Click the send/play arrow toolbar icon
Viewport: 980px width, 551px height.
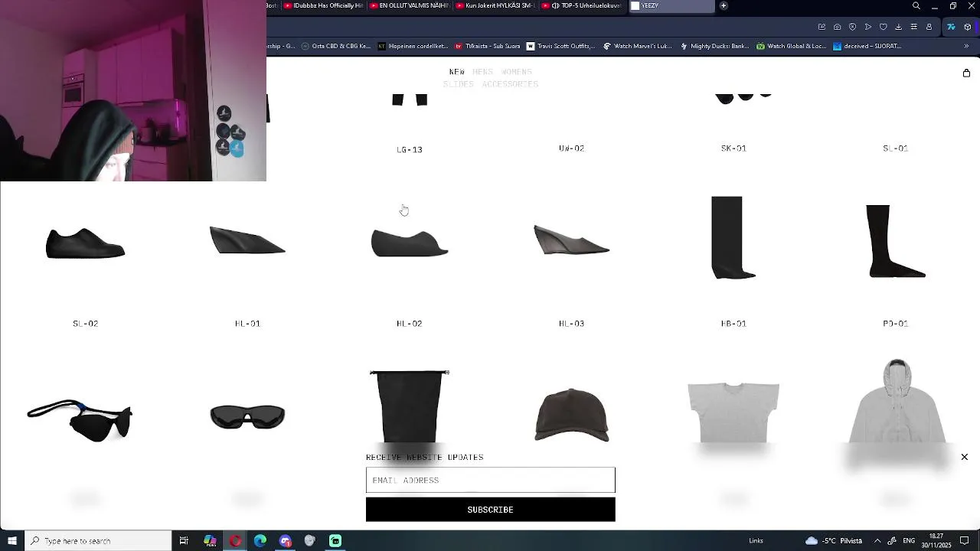coord(867,27)
